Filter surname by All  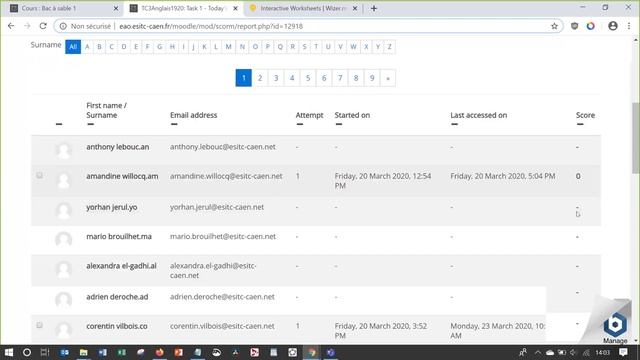pos(73,47)
